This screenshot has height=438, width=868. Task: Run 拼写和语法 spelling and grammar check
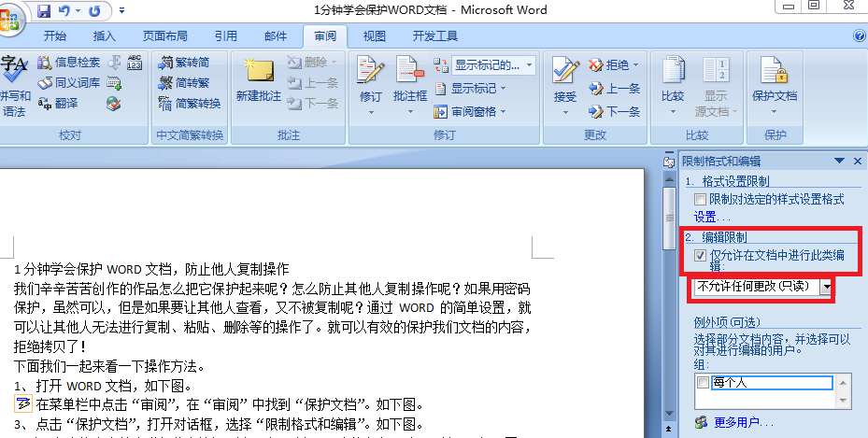click(x=14, y=85)
